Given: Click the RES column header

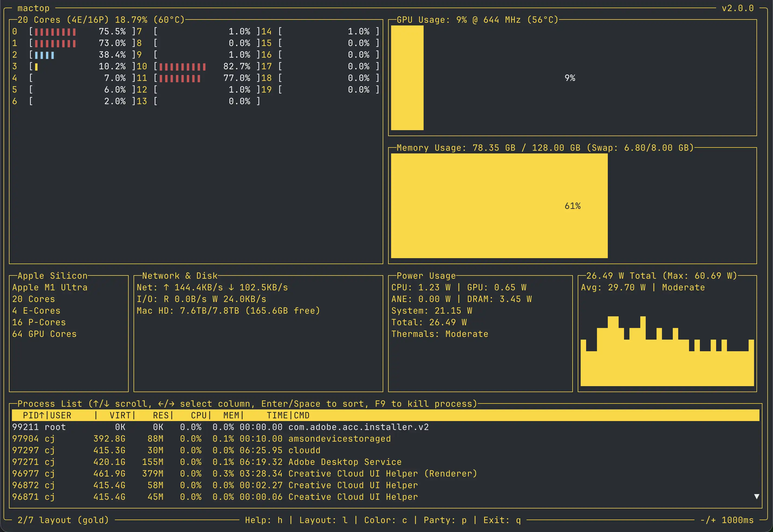Looking at the screenshot, I should [161, 415].
